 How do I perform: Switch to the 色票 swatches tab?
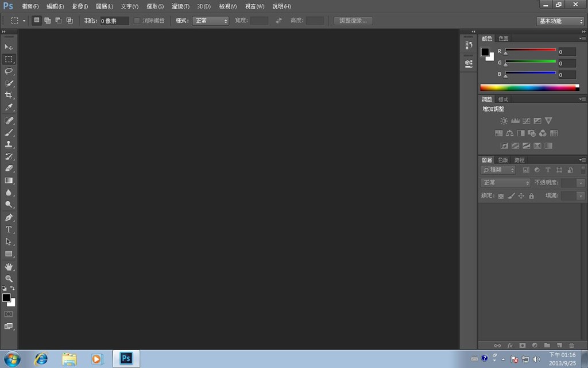(x=504, y=39)
